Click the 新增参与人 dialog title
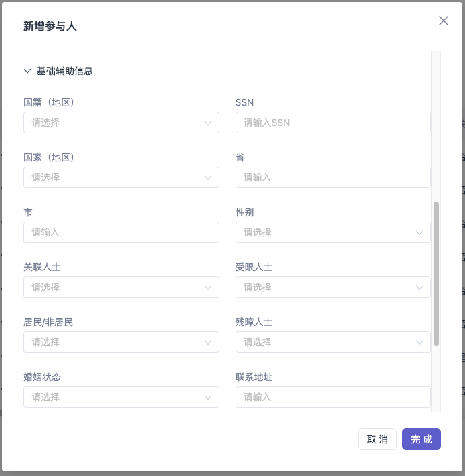 pyautogui.click(x=50, y=26)
